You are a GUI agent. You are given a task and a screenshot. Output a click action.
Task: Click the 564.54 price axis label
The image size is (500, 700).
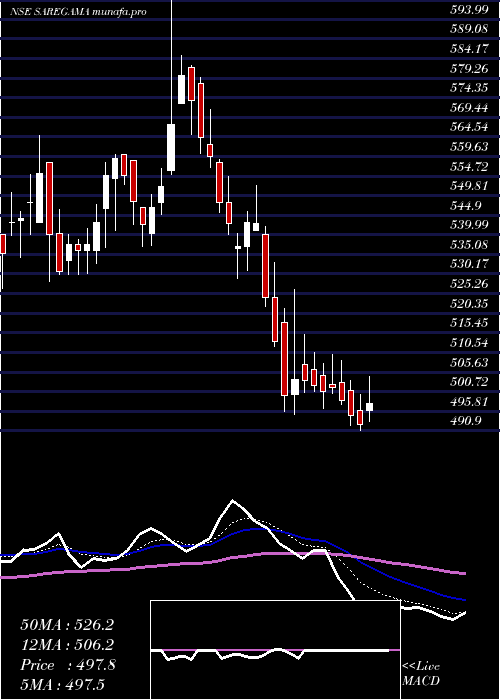(469, 127)
